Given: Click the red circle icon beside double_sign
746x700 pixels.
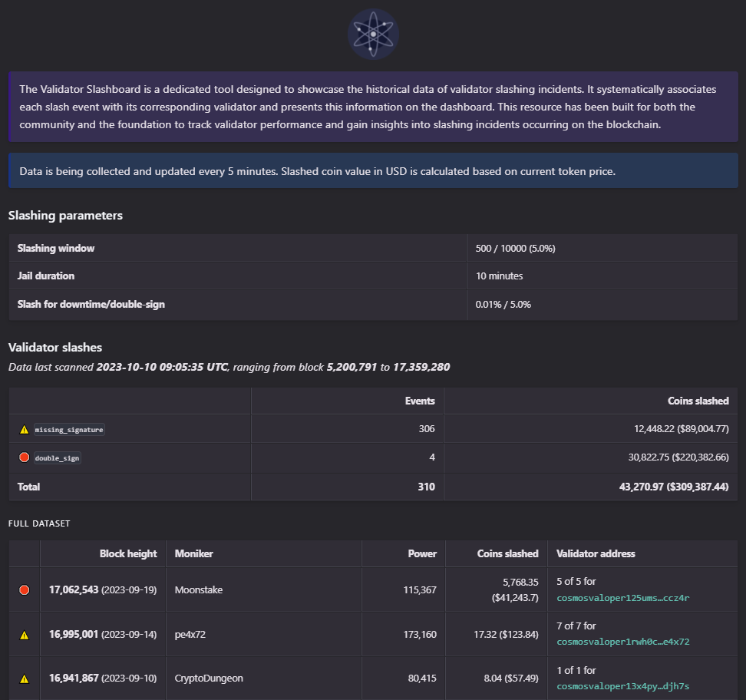Looking at the screenshot, I should (x=22, y=457).
